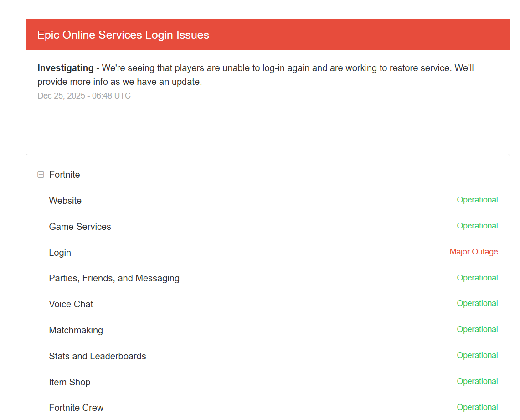520x420 pixels.
Task: Click the Operational status for Game Services
Action: 477,226
